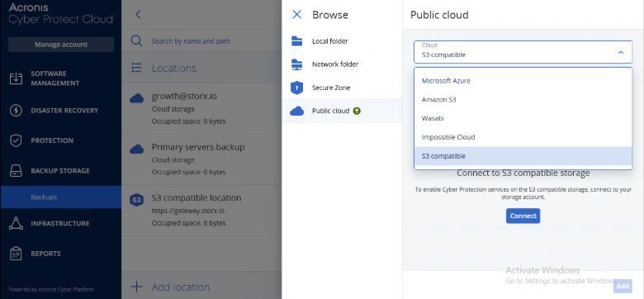Click the Local folder icon
This screenshot has width=644, height=299.
[x=296, y=41]
